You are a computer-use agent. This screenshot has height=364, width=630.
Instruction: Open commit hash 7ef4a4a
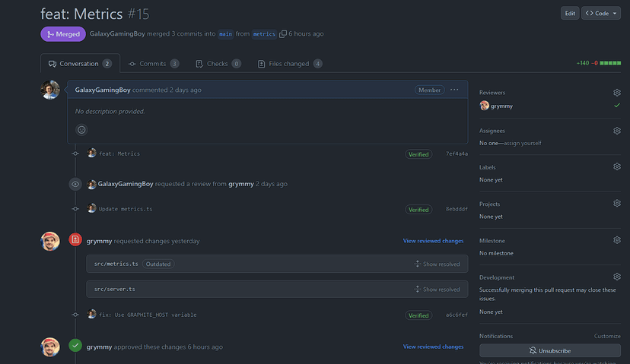pyautogui.click(x=457, y=154)
